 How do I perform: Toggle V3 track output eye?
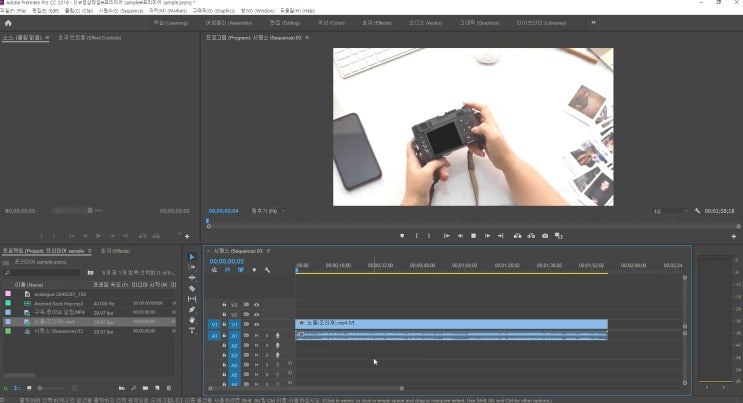coord(256,304)
